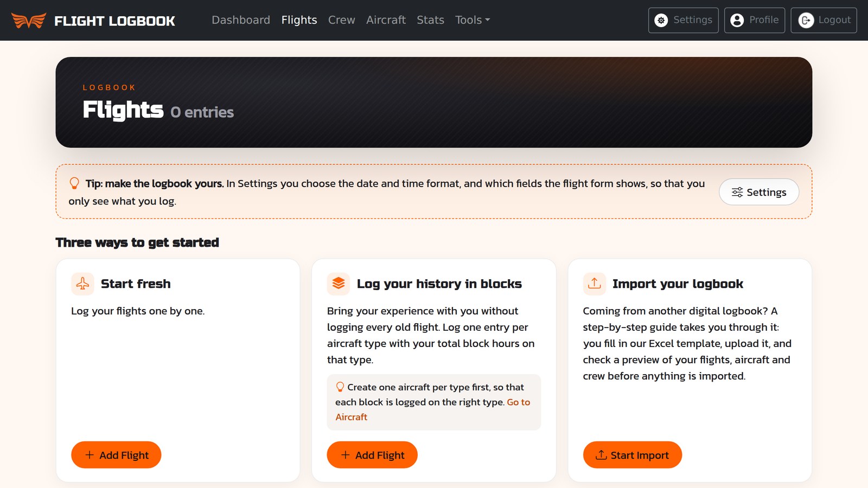Go to the Dashboard page

(241, 20)
